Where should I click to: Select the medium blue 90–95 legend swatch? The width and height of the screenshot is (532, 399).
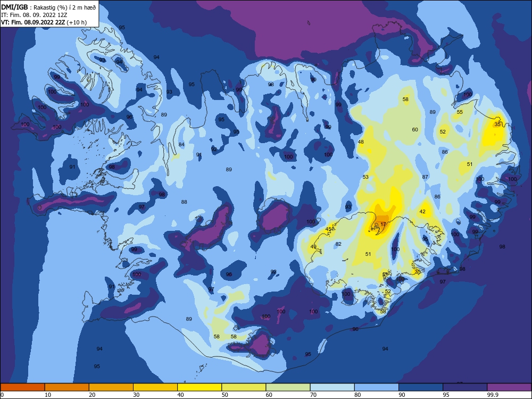[x=421, y=387]
